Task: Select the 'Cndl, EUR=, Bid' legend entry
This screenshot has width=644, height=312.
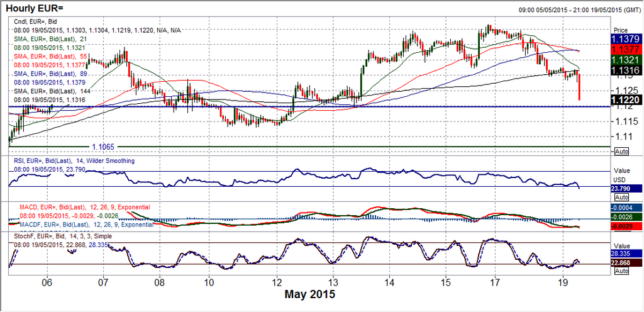Action: pyautogui.click(x=36, y=23)
